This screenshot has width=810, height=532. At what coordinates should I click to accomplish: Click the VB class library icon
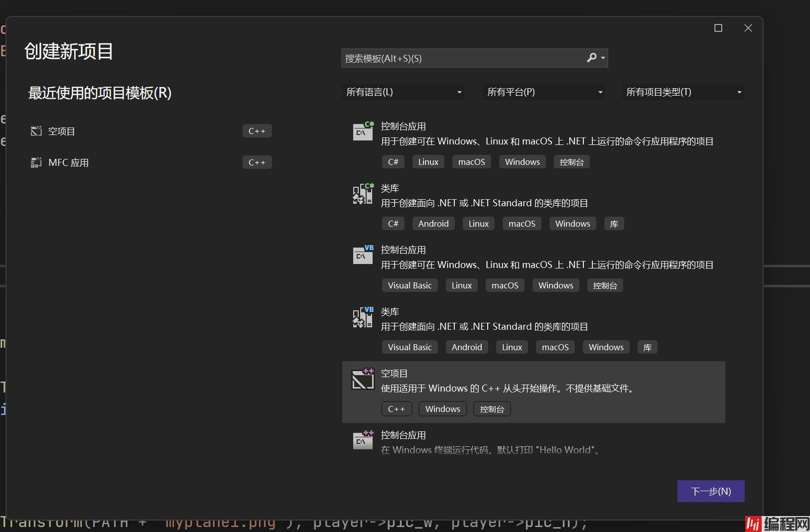click(363, 317)
